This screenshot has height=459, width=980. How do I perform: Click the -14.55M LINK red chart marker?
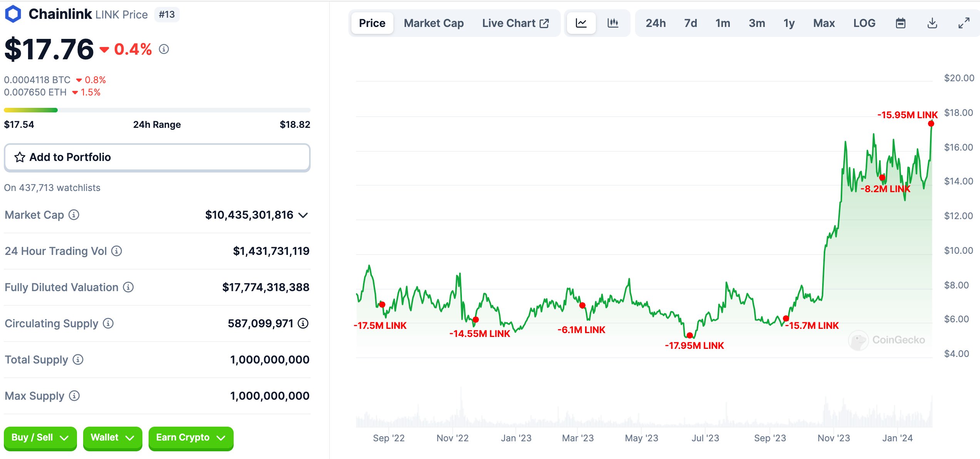click(x=476, y=320)
